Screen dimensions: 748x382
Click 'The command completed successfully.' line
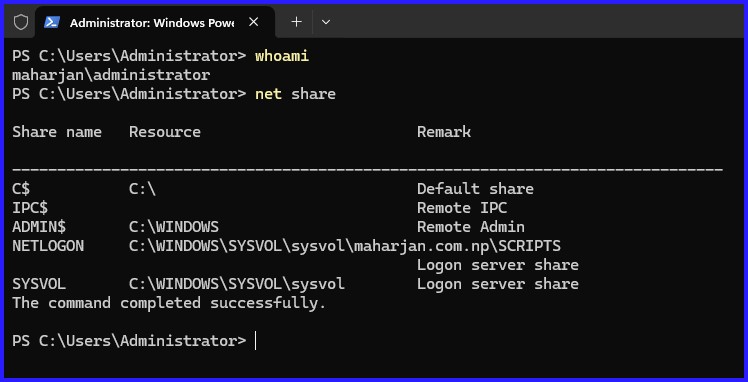pyautogui.click(x=169, y=303)
